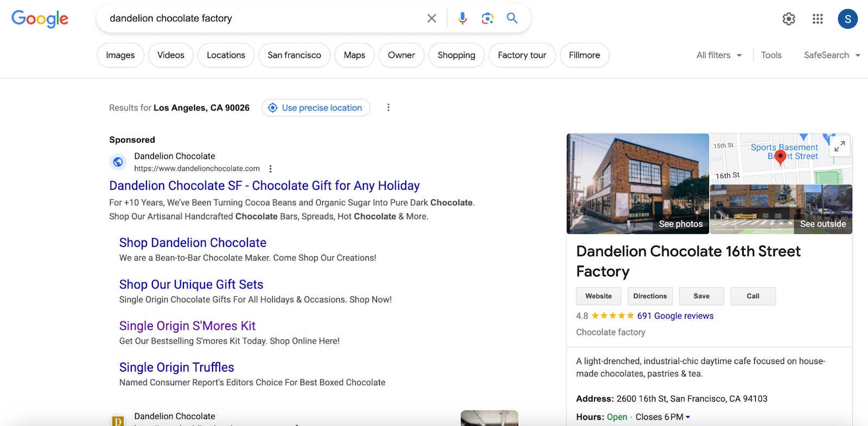Open Dandelion Chocolate SF sponsored headline
Image resolution: width=868 pixels, height=426 pixels.
264,186
